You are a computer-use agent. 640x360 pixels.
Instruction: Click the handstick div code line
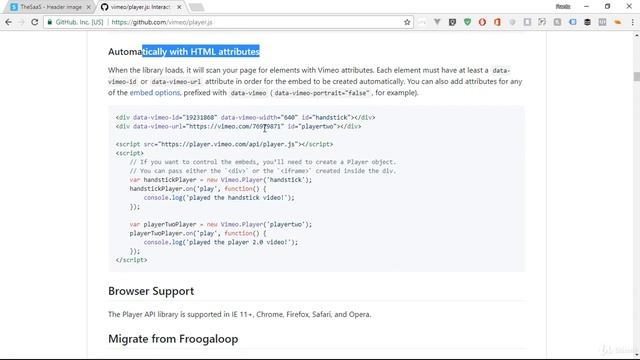(245, 118)
